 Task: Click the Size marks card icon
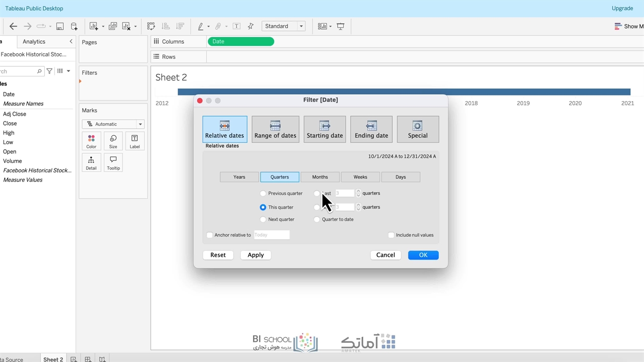[x=113, y=141]
